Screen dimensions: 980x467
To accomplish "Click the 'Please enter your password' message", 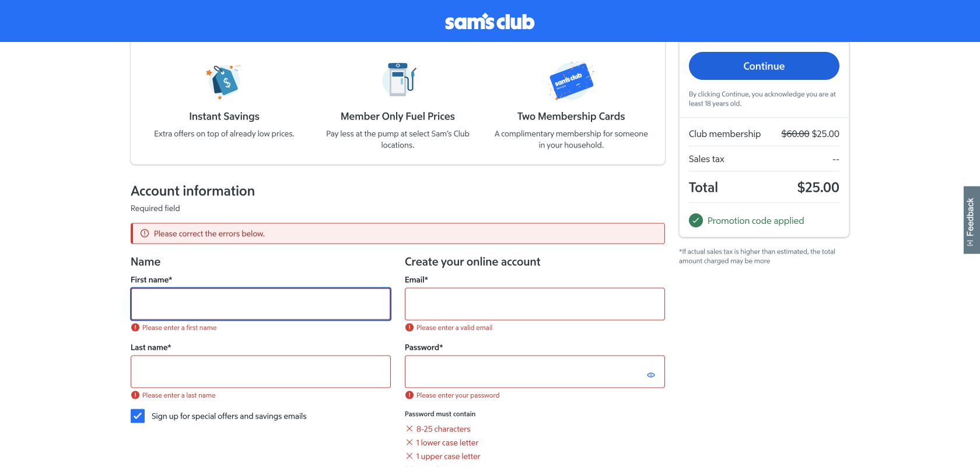I will tap(458, 395).
